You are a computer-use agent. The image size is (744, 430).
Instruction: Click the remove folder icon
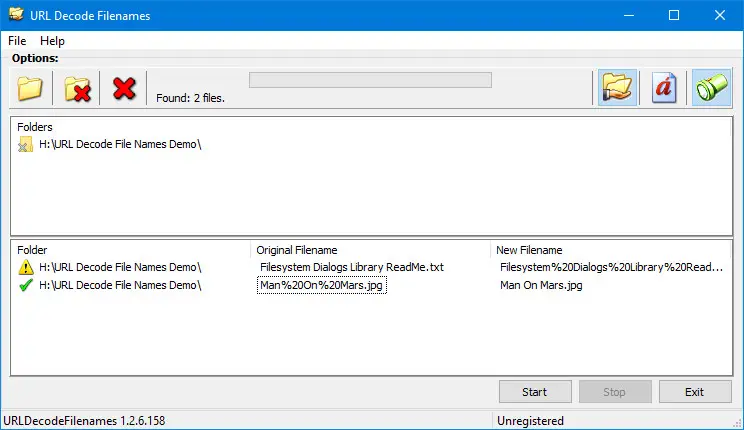point(77,88)
